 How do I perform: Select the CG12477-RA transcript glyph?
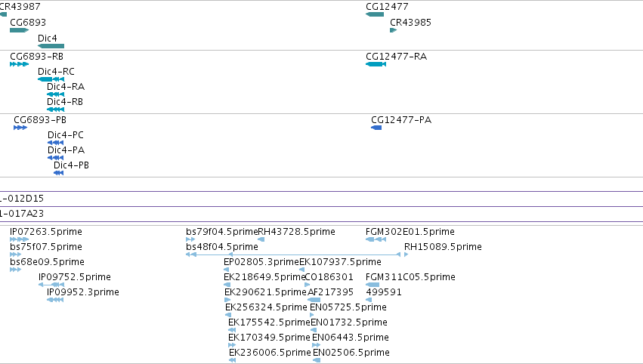[376, 64]
